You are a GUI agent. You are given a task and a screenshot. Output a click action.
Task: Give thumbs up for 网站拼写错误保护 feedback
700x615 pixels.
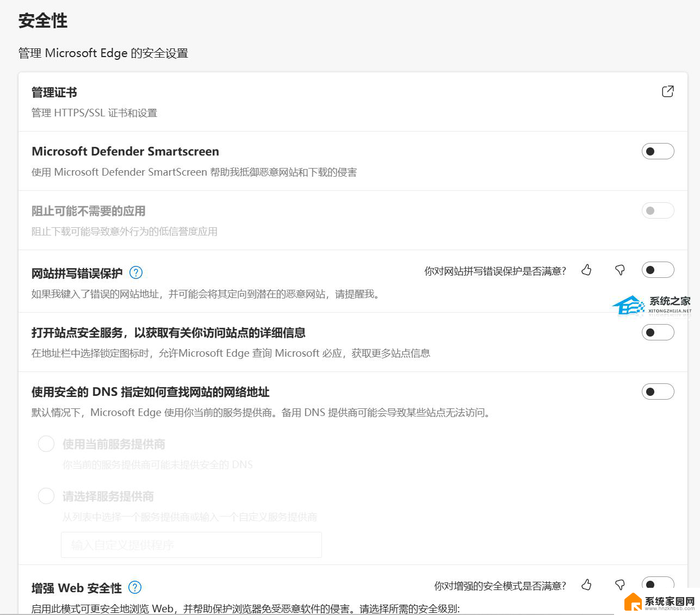coord(586,270)
